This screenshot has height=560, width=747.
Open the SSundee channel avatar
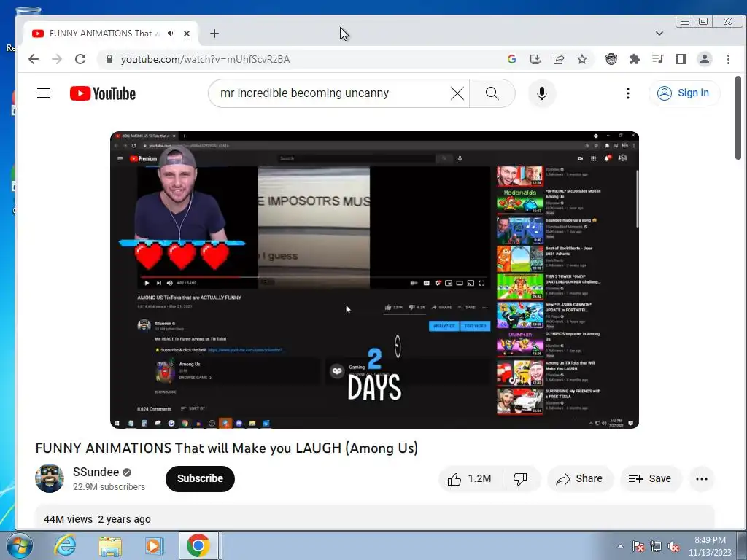pyautogui.click(x=50, y=478)
